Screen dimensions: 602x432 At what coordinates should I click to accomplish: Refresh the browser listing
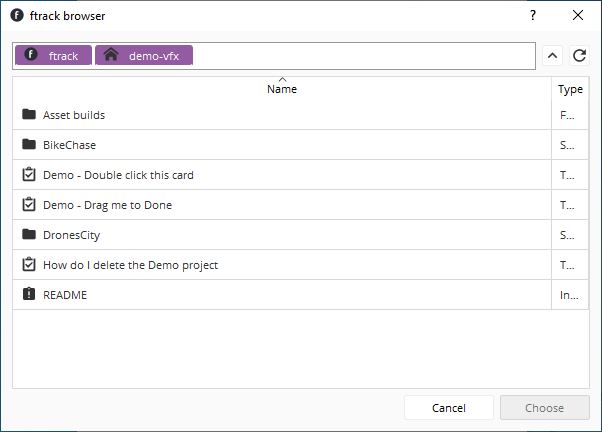579,56
